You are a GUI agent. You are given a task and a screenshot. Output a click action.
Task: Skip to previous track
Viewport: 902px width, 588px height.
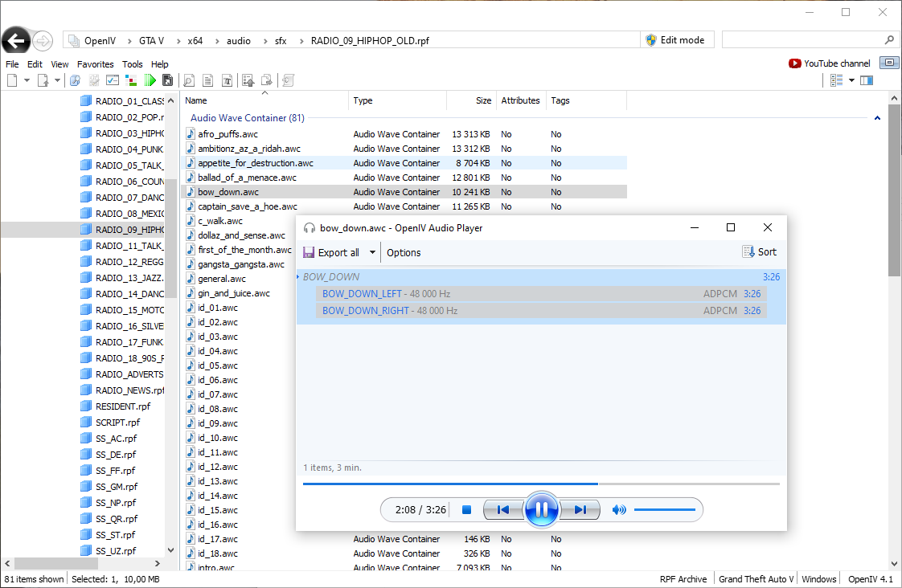[x=502, y=509]
